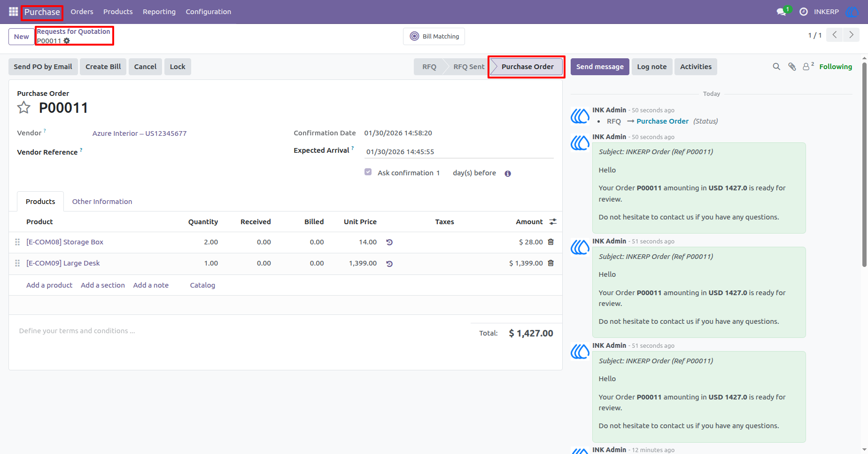Reset unit price for Storage Box line
Image resolution: width=868 pixels, height=454 pixels.
[389, 243]
